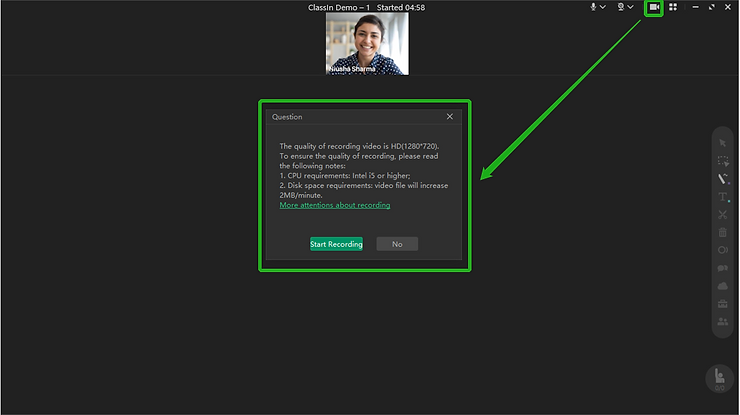The height and width of the screenshot is (415, 740).
Task: Toggle the microphone icon
Action: point(593,7)
